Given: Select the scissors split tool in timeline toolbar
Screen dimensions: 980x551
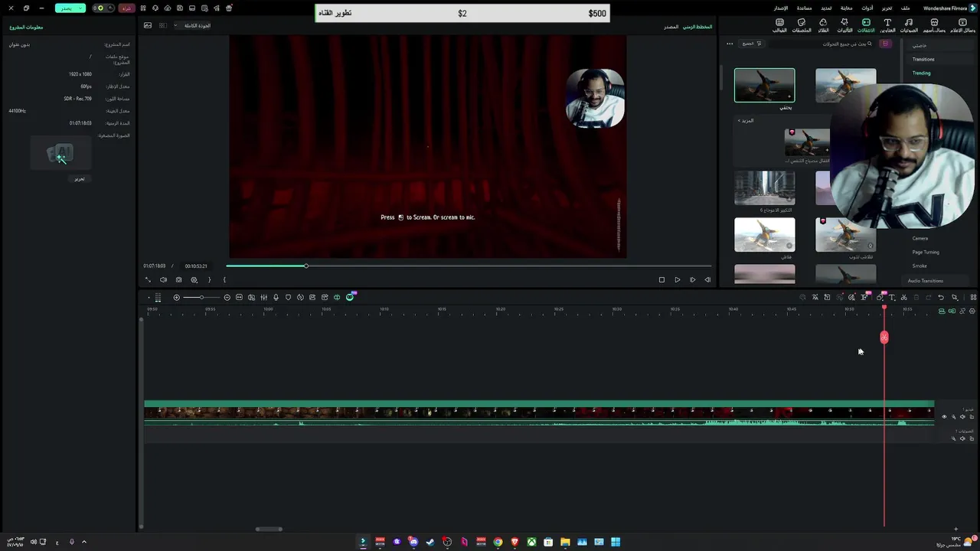Looking at the screenshot, I should pyautogui.click(x=903, y=298).
